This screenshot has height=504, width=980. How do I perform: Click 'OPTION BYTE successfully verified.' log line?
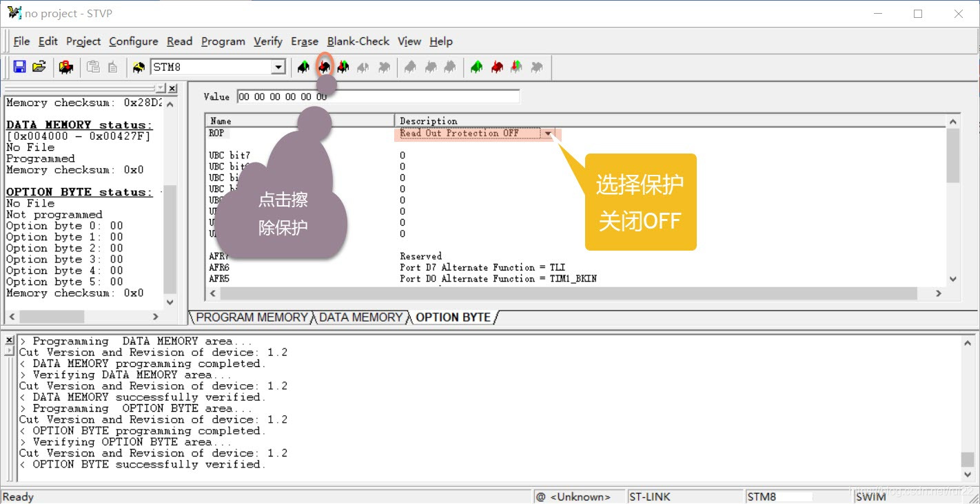pyautogui.click(x=149, y=464)
